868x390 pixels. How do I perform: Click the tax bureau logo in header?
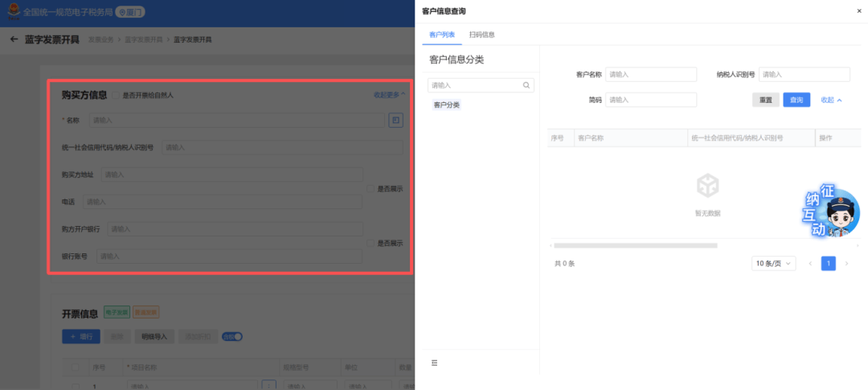tap(13, 13)
